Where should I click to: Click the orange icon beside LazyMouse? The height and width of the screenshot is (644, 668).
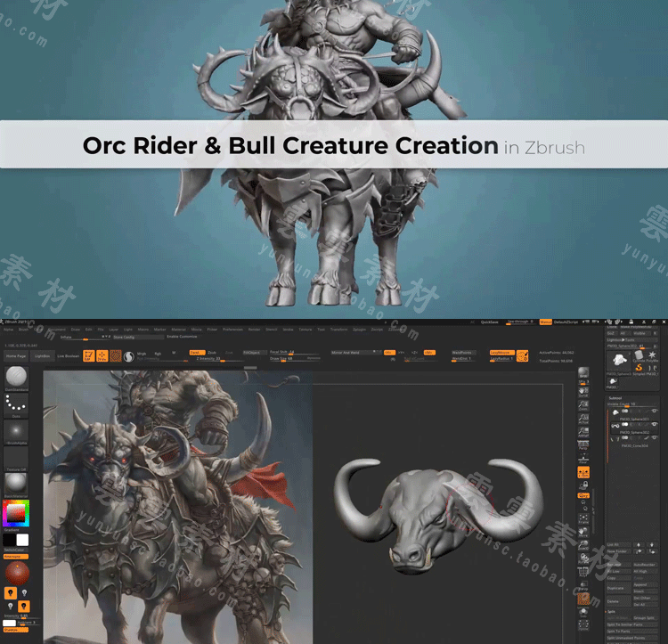coord(522,356)
